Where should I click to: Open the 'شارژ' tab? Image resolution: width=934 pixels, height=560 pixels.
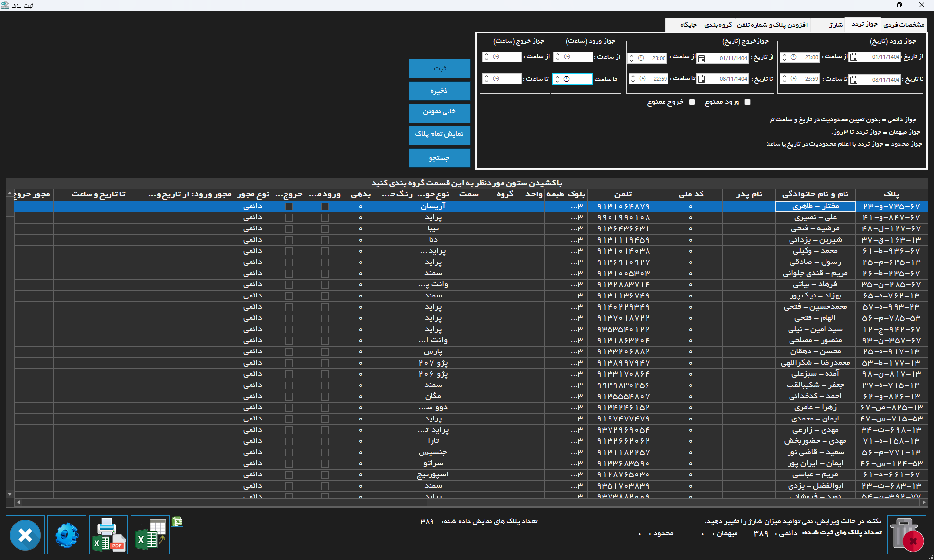pos(836,25)
